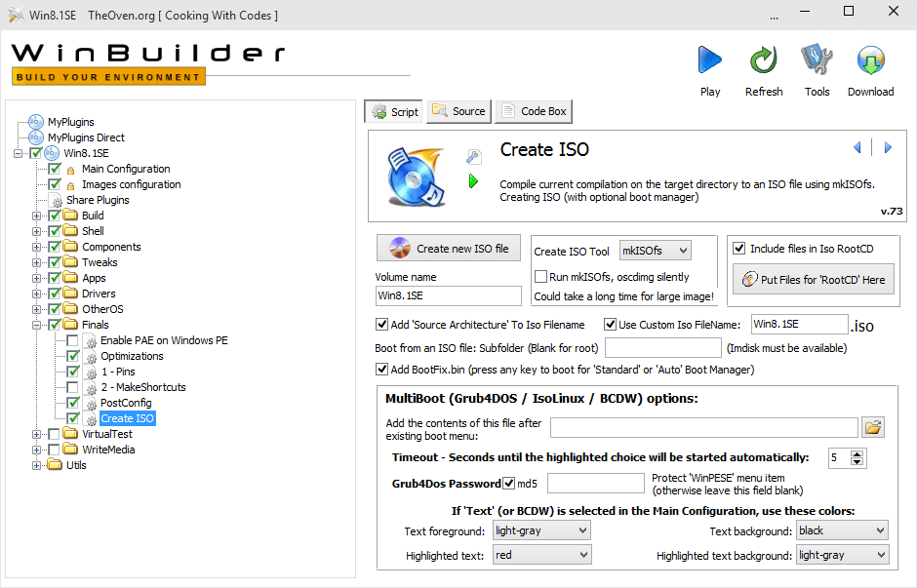Enable Run mkISOfs, oscdimg silently
The height and width of the screenshot is (588, 917).
click(x=541, y=277)
